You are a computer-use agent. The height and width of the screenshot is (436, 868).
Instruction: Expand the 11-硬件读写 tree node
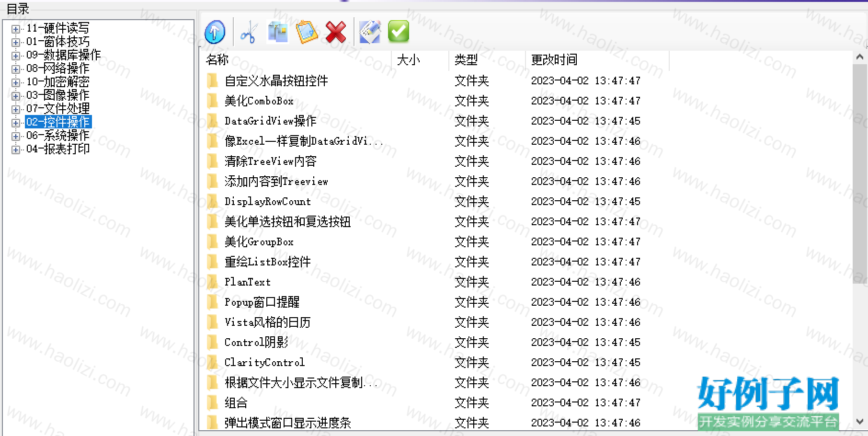tap(16, 29)
